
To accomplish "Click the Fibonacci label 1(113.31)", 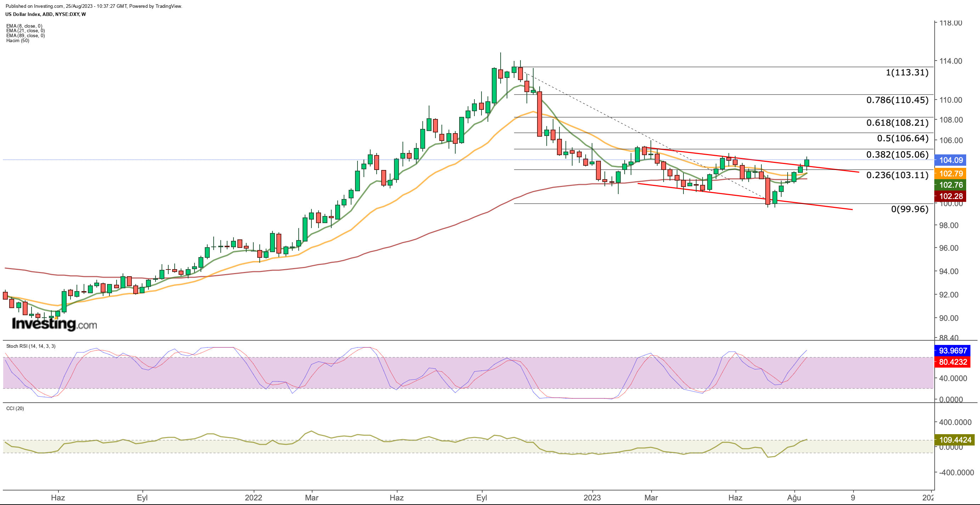I will coord(907,72).
